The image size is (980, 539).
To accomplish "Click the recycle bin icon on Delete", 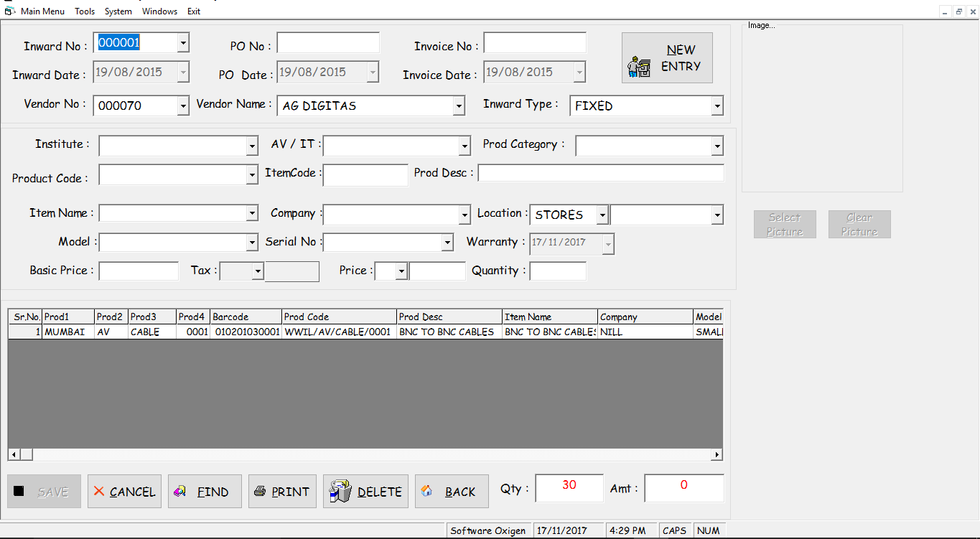I will coord(340,491).
